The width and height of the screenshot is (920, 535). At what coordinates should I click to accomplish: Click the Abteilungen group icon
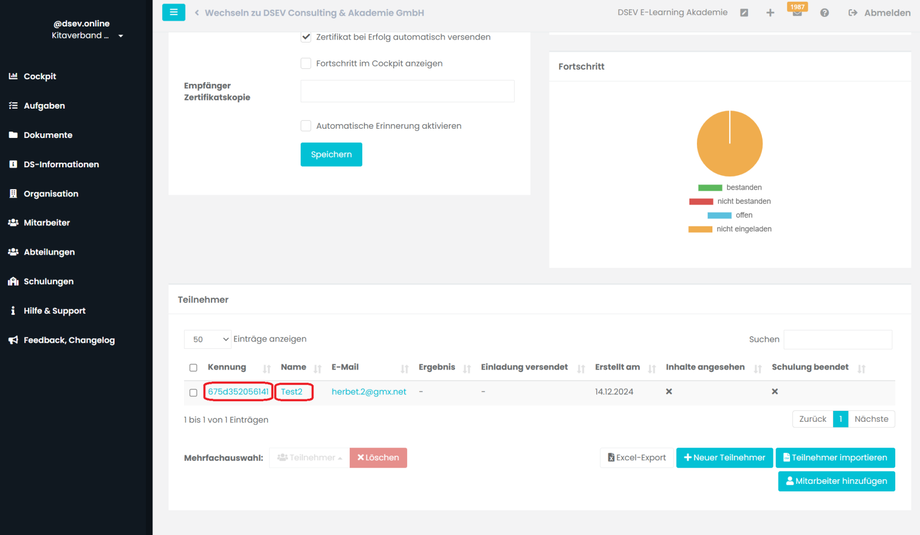pos(13,252)
